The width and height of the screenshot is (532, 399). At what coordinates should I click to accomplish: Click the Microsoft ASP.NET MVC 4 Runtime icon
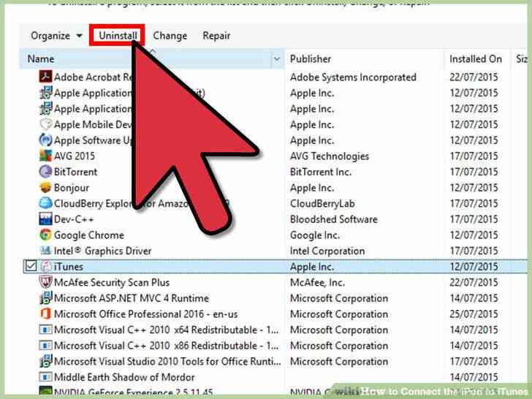(45, 298)
